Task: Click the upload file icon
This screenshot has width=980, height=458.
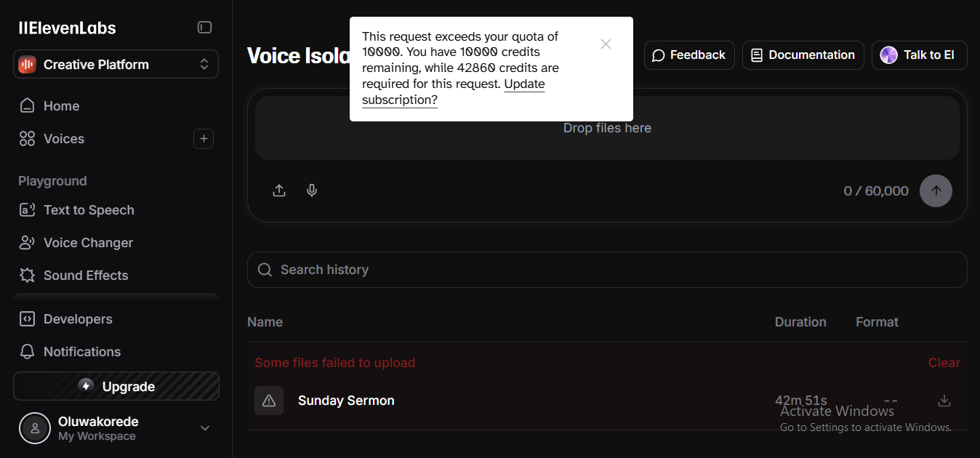Action: [279, 190]
